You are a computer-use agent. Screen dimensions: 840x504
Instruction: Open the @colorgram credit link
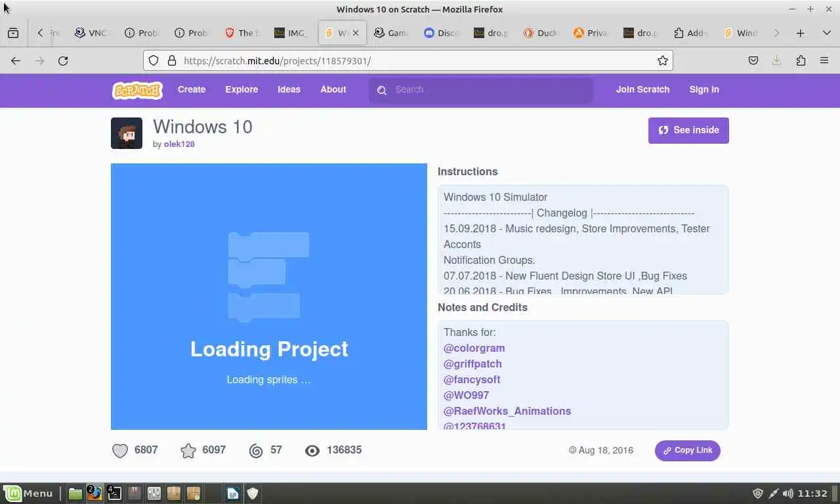click(x=474, y=348)
